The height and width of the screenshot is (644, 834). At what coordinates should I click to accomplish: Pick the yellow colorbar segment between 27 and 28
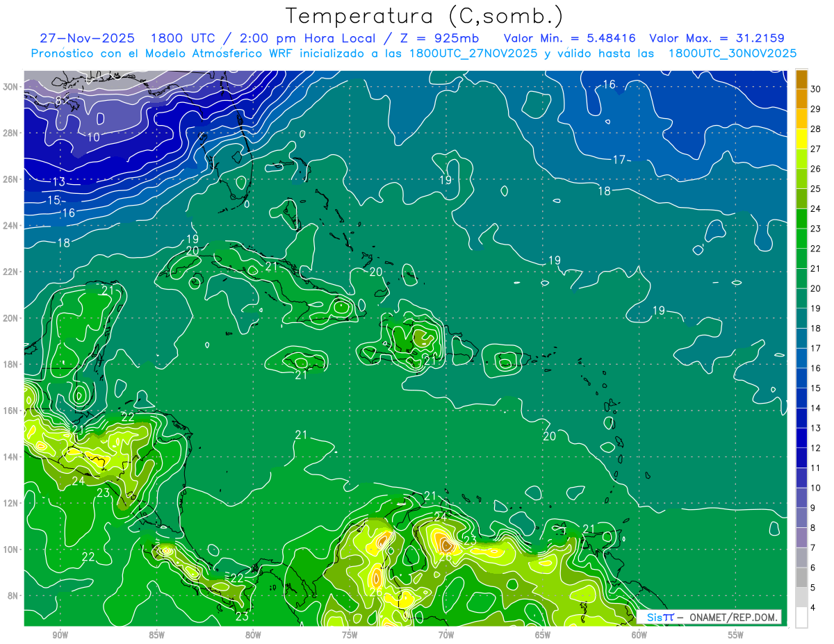point(801,139)
